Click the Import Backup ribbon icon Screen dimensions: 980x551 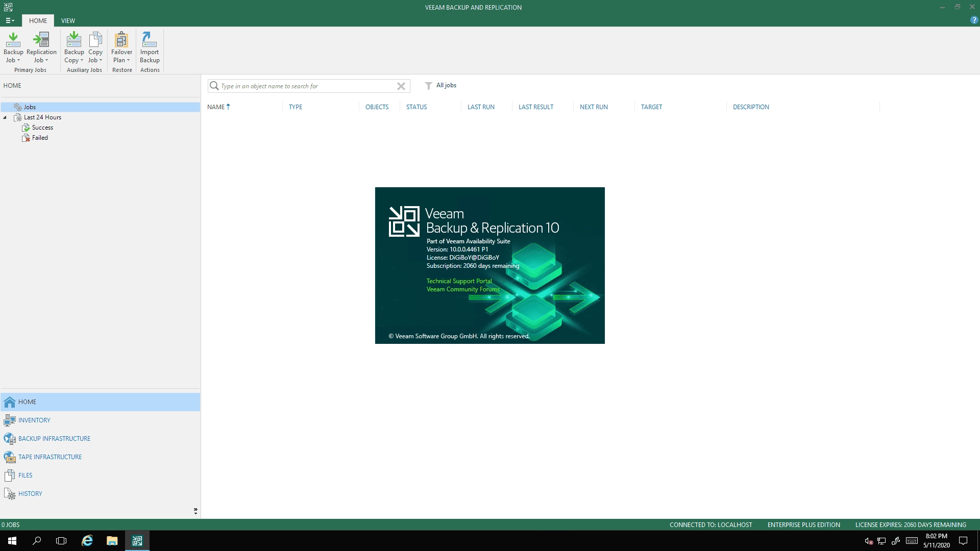[x=150, y=40]
